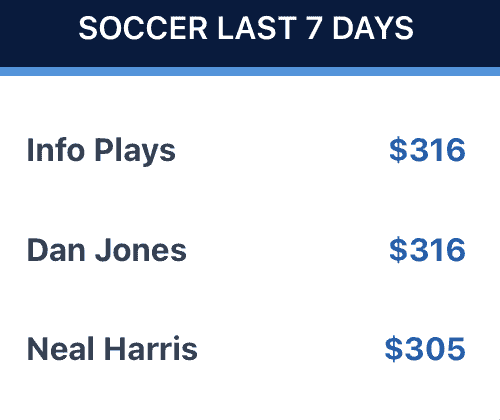Select the $305 amount for Neal Harris
This screenshot has height=420, width=500.
click(425, 349)
